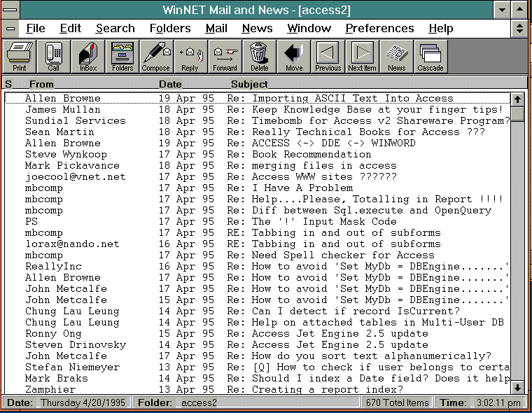Open the Help menu
This screenshot has width=532, height=413.
point(441,29)
